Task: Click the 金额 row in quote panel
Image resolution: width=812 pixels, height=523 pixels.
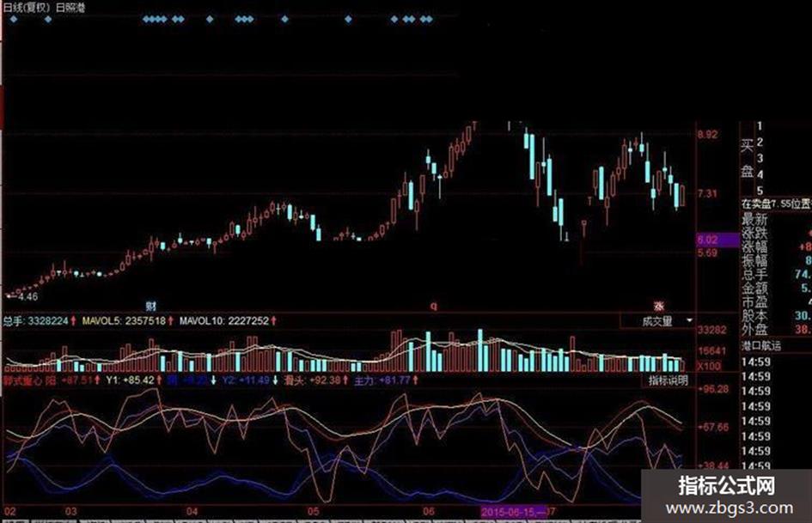Action: tap(776, 288)
